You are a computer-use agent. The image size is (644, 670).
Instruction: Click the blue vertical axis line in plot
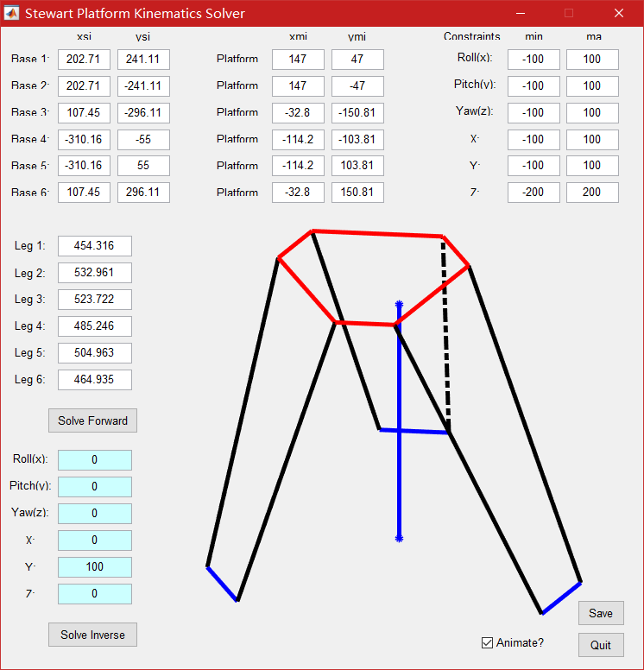[x=399, y=484]
